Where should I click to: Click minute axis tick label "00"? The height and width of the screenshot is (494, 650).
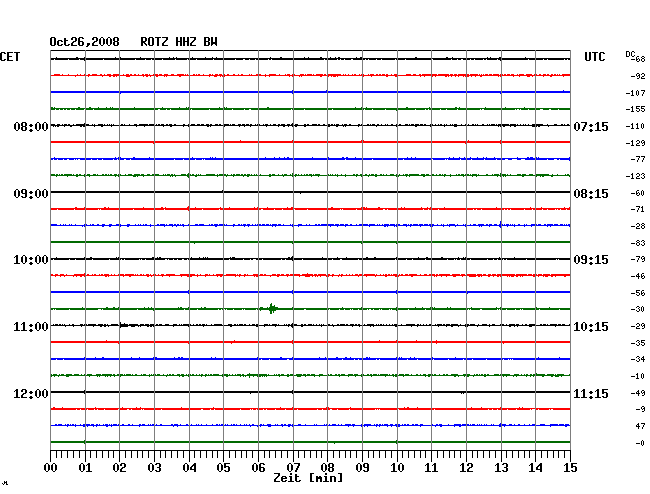pos(50,468)
